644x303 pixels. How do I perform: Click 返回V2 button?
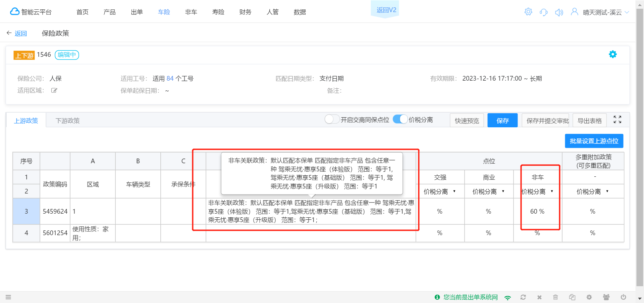(x=385, y=9)
